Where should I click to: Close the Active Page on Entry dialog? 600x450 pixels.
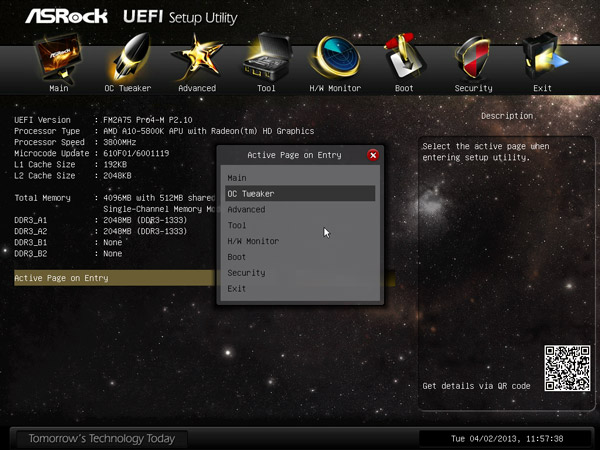(373, 155)
